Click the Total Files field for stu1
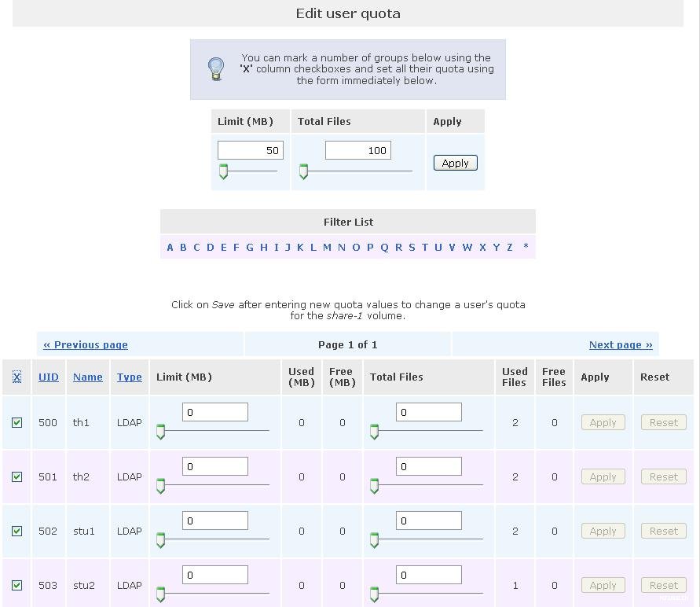 (429, 521)
